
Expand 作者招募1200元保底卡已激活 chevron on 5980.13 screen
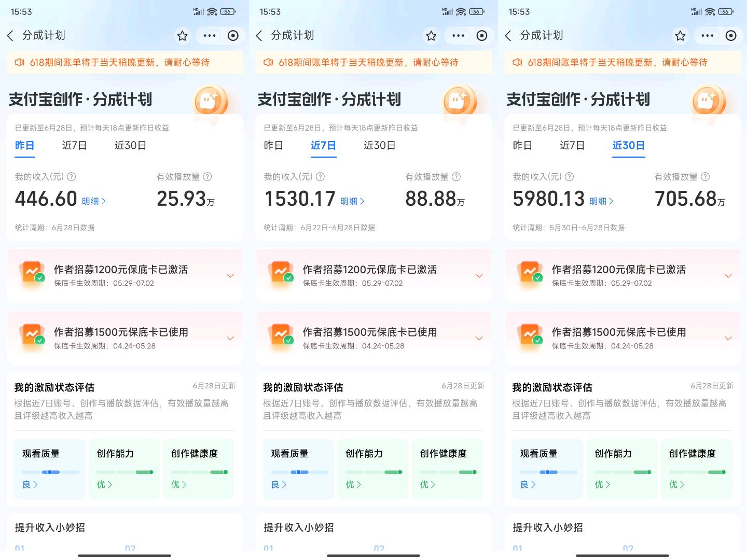(728, 276)
